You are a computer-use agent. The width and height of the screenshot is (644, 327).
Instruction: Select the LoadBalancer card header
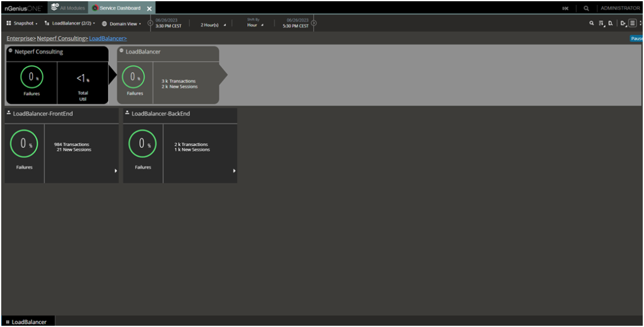pos(168,53)
